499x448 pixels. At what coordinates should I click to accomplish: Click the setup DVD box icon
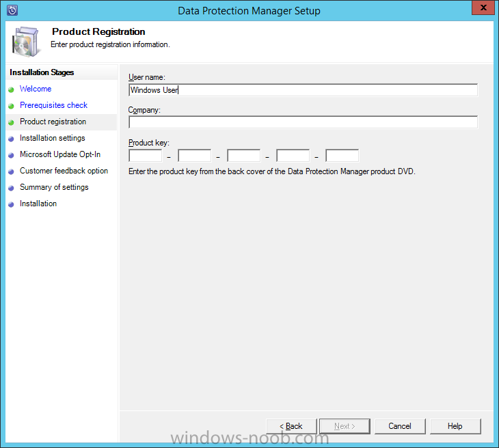[27, 42]
